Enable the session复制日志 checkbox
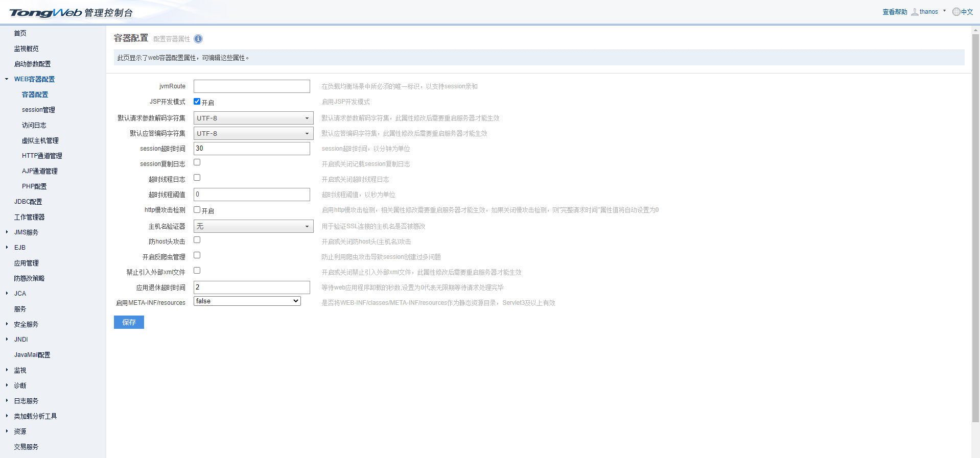980x458 pixels. 197,162
